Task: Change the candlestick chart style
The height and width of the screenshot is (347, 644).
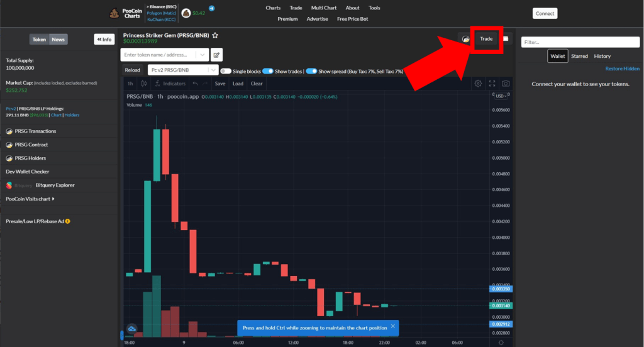Action: [144, 84]
